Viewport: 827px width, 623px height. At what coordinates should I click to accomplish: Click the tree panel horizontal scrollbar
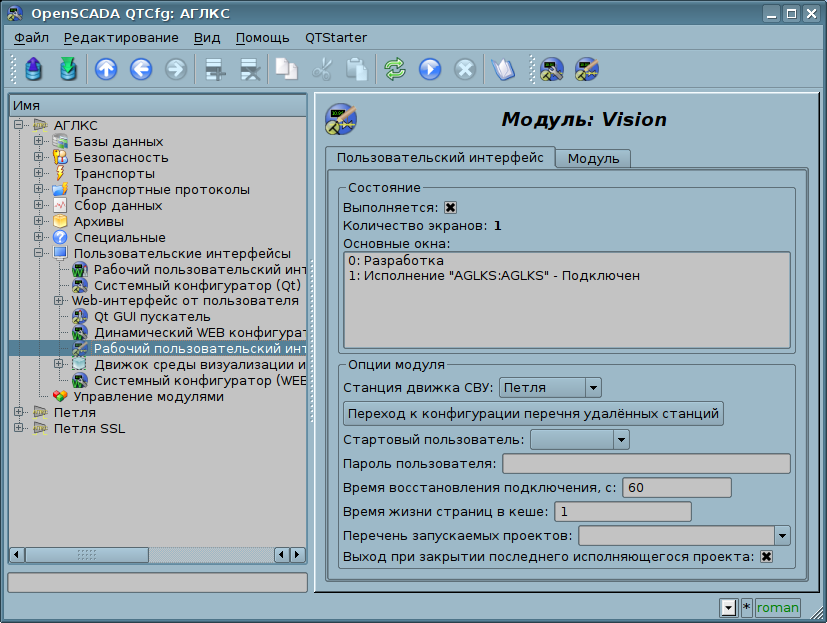click(x=157, y=554)
